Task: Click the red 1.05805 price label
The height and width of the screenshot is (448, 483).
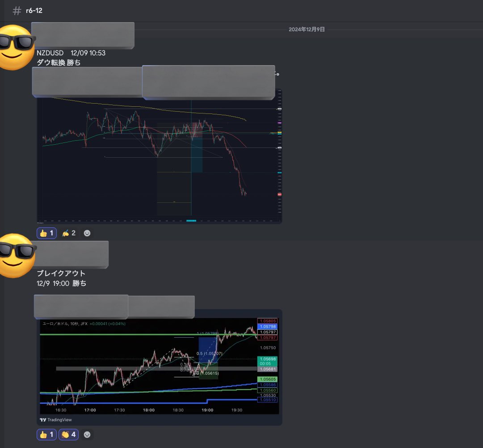Action: pos(267,321)
